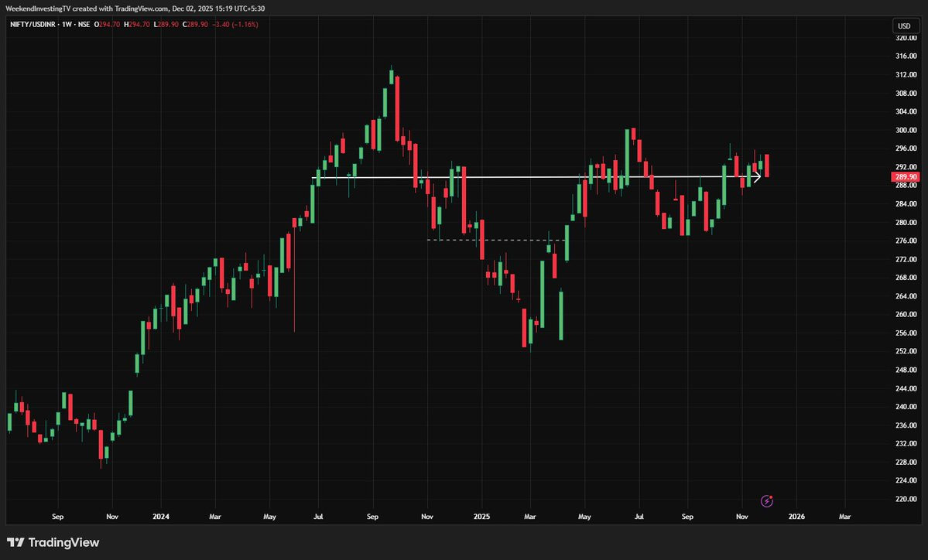Click the NIFTY/USDINR symbol name

[34, 24]
